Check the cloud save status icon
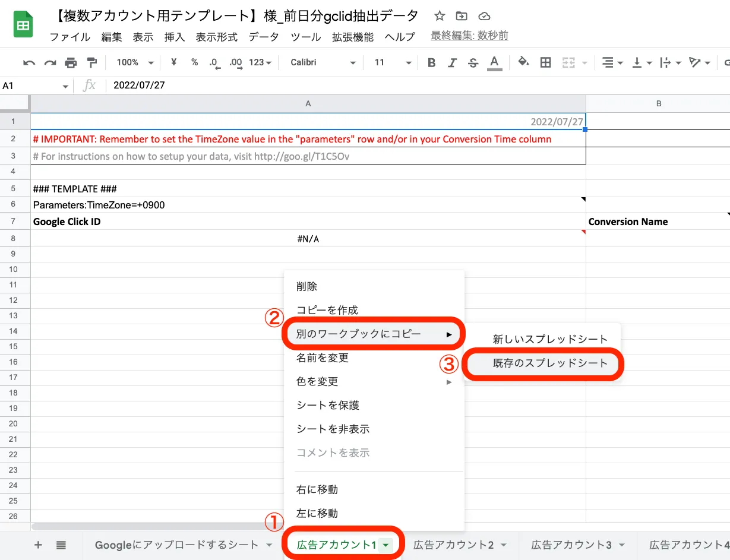The width and height of the screenshot is (730, 560). click(484, 16)
